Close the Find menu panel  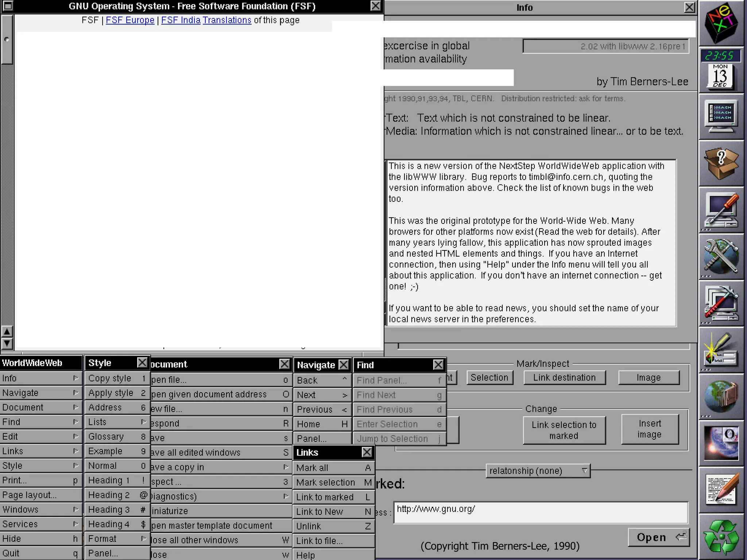[x=438, y=365]
